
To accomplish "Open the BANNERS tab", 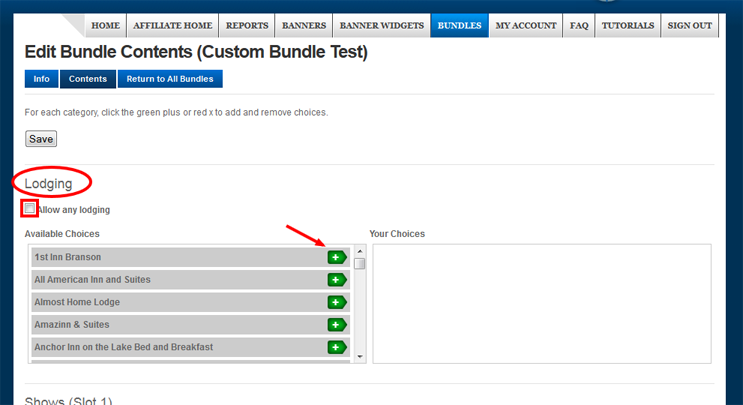I will point(304,26).
